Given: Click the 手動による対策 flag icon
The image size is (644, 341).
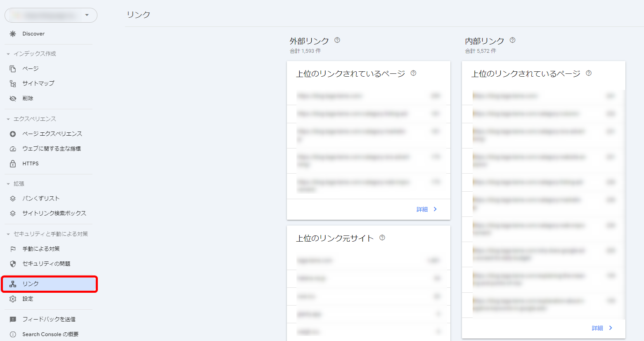Looking at the screenshot, I should pos(13,249).
